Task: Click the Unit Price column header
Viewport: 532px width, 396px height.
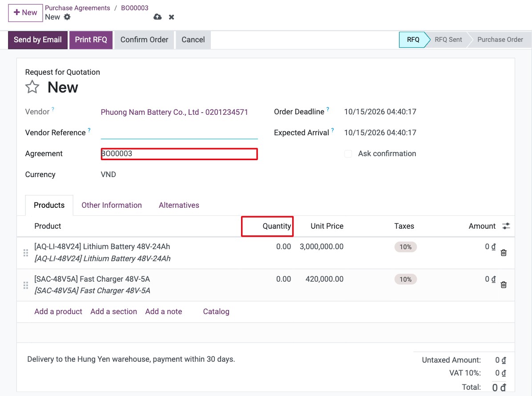Action: click(x=327, y=226)
